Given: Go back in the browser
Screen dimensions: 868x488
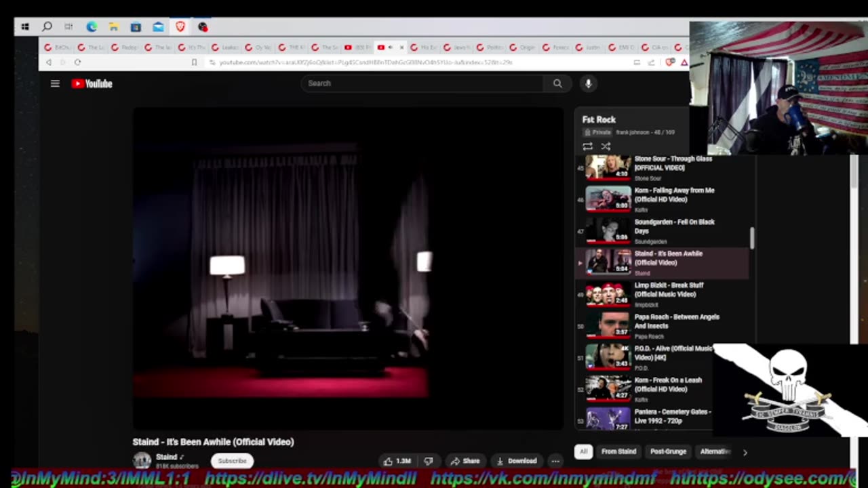Looking at the screenshot, I should (x=48, y=62).
